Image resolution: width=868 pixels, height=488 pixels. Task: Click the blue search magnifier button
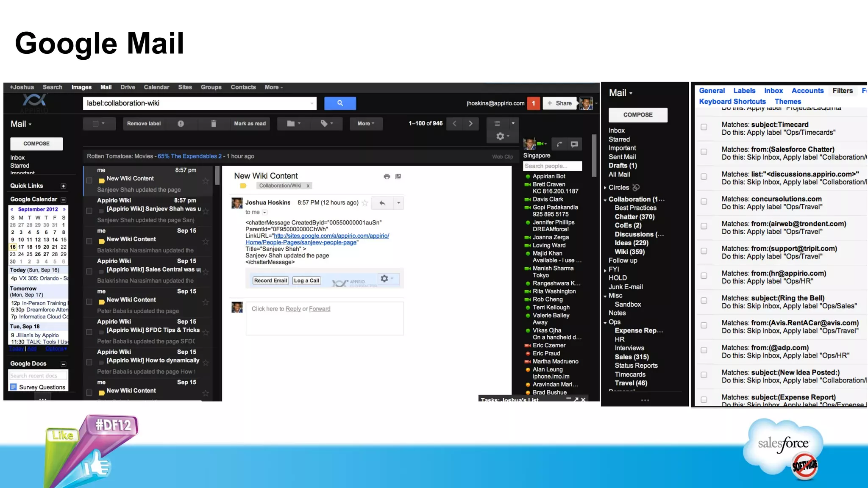click(340, 103)
